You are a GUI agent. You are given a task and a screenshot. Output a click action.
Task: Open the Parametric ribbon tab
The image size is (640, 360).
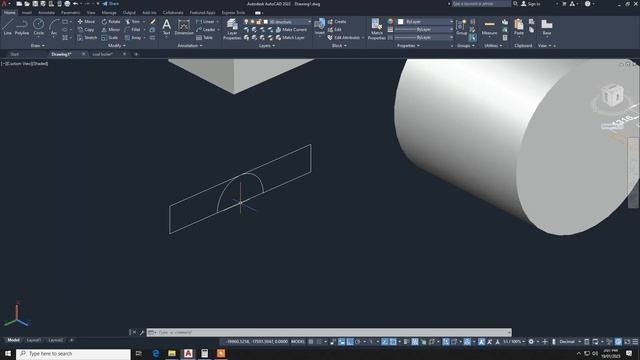pos(71,13)
